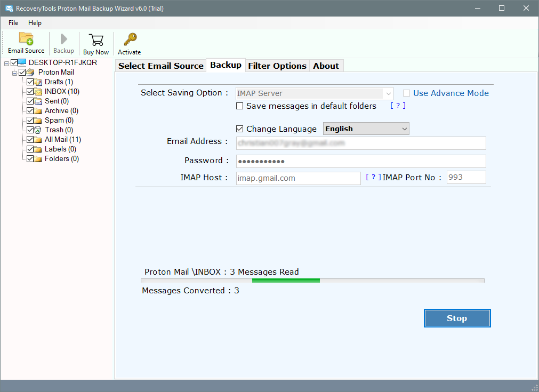Click the Backup play arrow icon
Viewport: 539px width, 392px height.
pyautogui.click(x=63, y=39)
